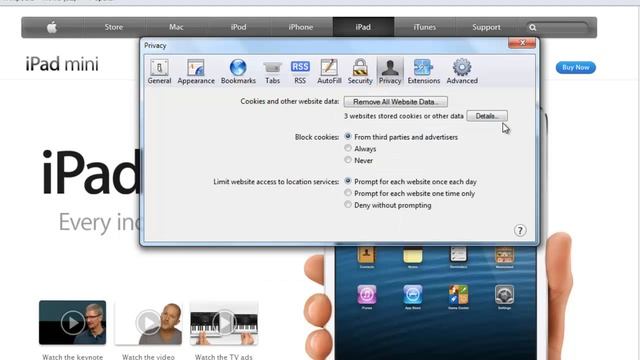Click the Details button
640x360 pixels.
pos(487,116)
